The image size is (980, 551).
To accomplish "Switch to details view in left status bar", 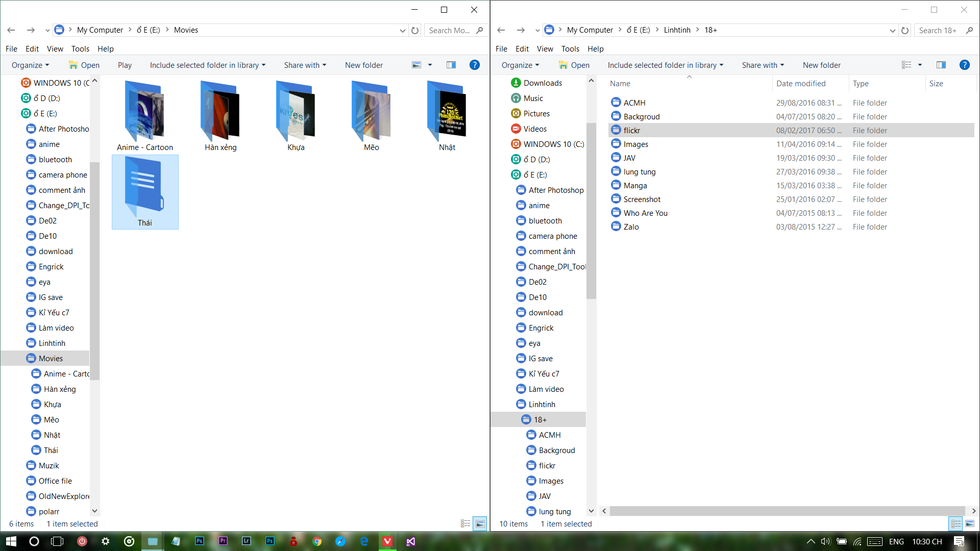I will click(x=465, y=523).
